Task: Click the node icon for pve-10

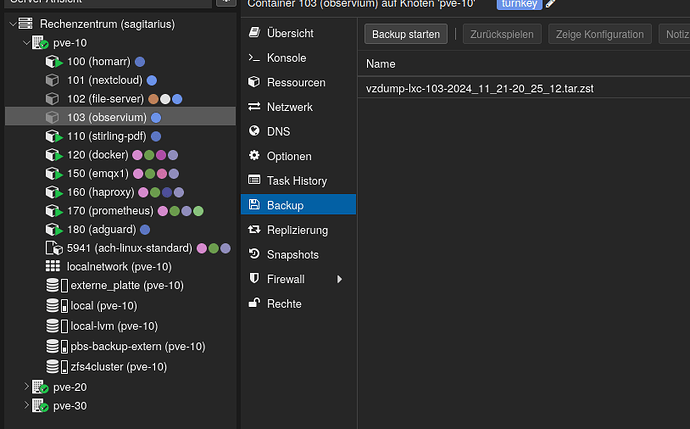Action: pyautogui.click(x=40, y=43)
